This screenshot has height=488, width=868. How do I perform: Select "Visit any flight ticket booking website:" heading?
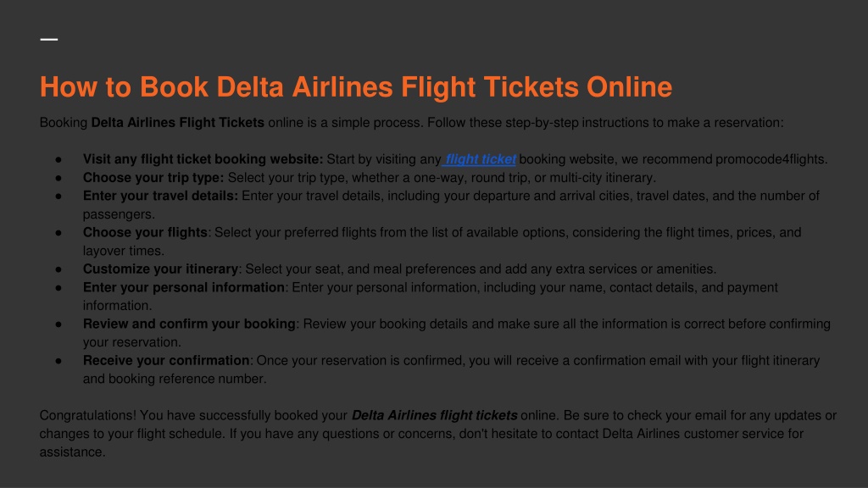[203, 159]
